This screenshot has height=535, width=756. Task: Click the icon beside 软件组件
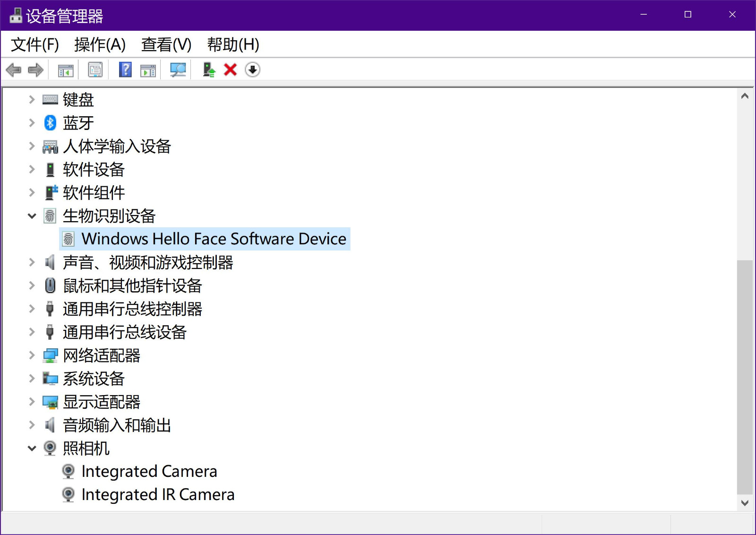click(51, 192)
